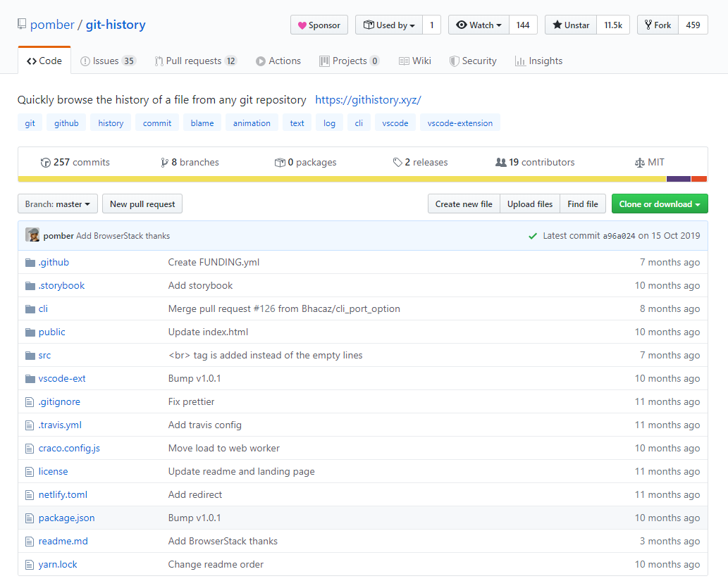728x581 pixels.
Task: Open the Watch notifications dropdown
Action: point(479,25)
